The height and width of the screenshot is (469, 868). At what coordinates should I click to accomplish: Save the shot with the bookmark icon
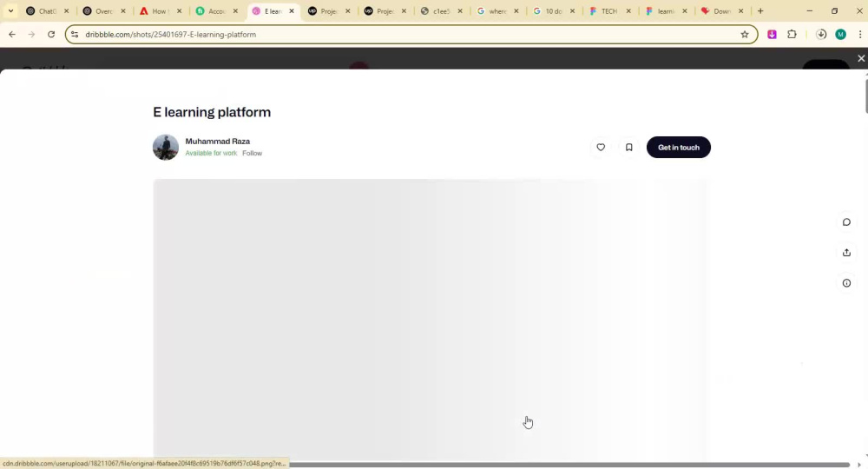coord(628,148)
